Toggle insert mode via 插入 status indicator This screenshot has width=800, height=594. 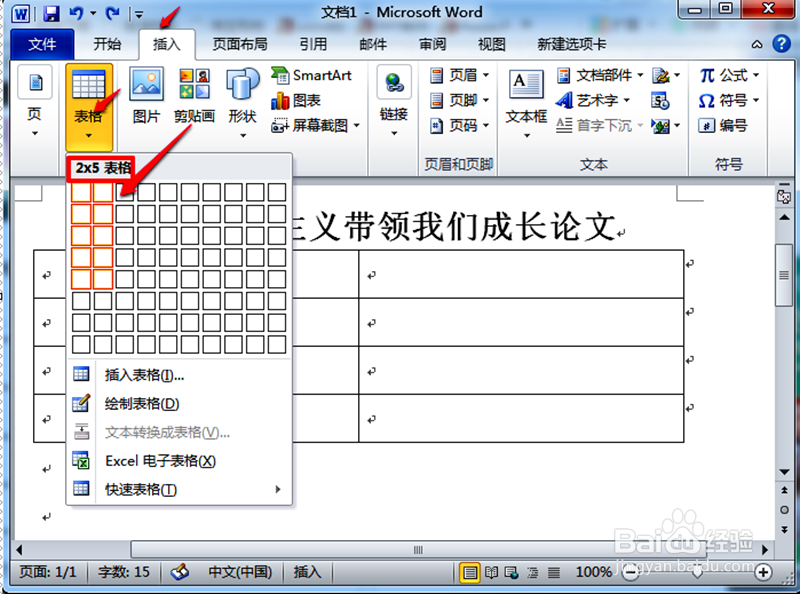coord(306,572)
